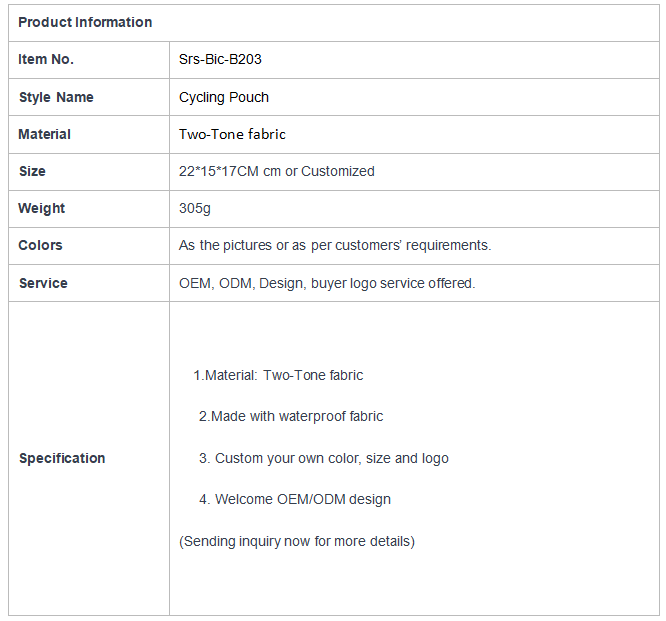Click the Two-Tone fabric material value
666x621 pixels.
coord(232,134)
